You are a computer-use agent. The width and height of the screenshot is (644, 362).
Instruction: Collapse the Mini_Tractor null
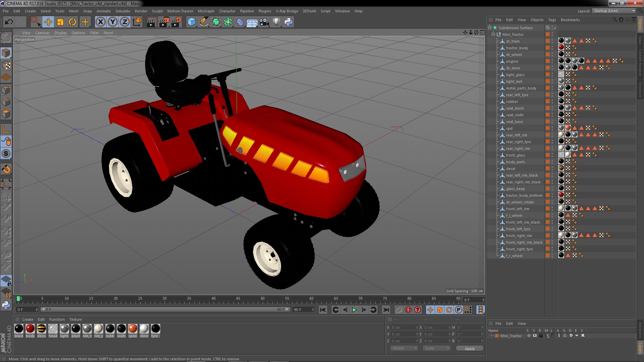493,34
